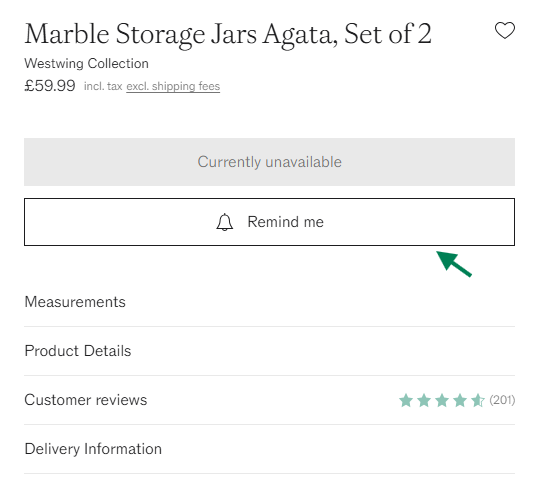Click the (201) review count
Viewport: 545px width, 484px height.
pos(502,400)
